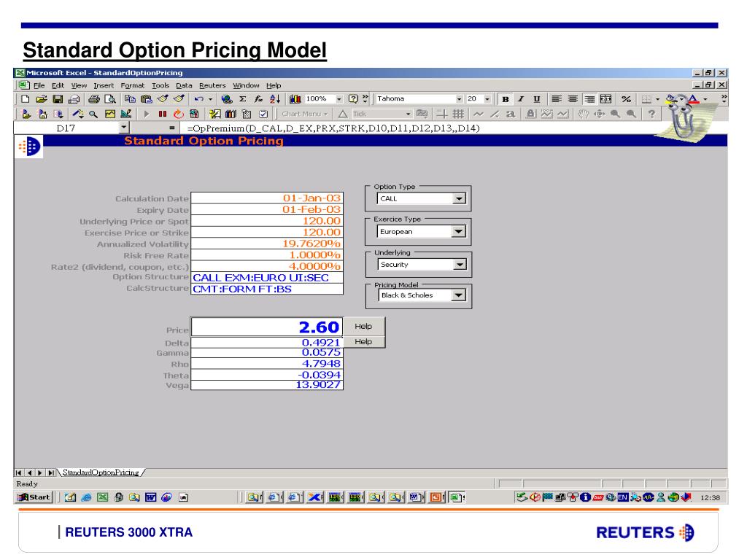Open the File menu
The image size is (747, 560).
coord(39,85)
